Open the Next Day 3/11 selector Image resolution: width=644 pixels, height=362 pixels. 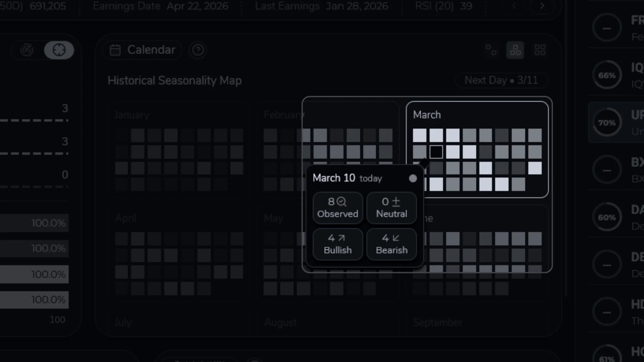501,80
